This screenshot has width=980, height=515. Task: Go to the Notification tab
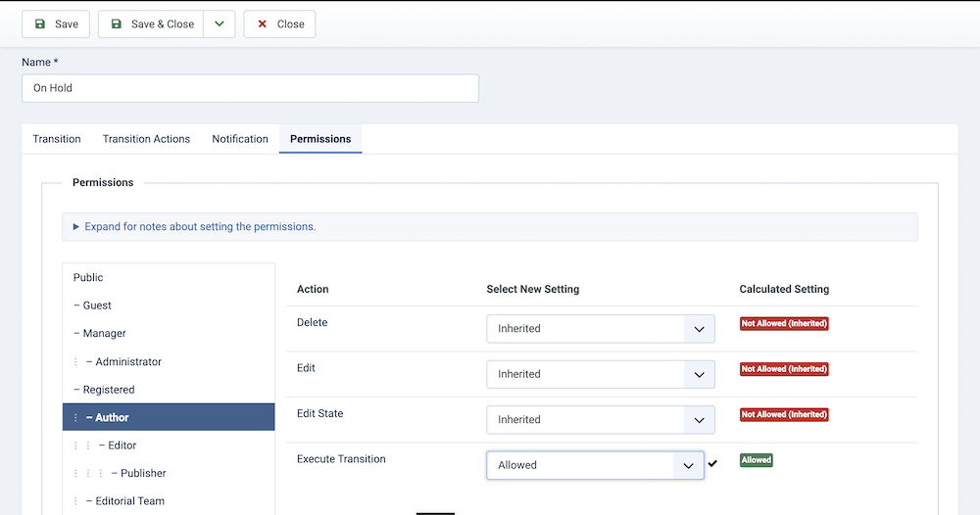pos(240,139)
